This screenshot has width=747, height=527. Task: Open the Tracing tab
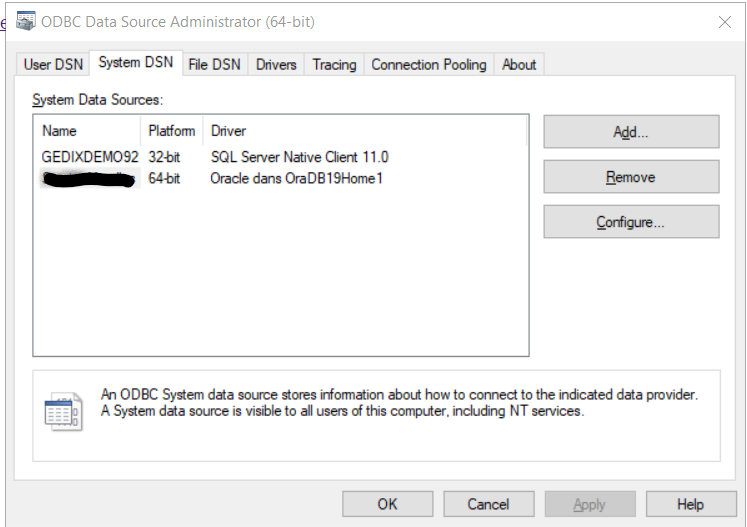click(334, 64)
